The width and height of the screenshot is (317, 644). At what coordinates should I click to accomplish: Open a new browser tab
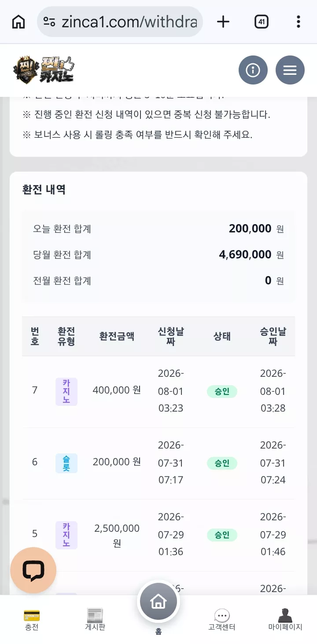(223, 22)
